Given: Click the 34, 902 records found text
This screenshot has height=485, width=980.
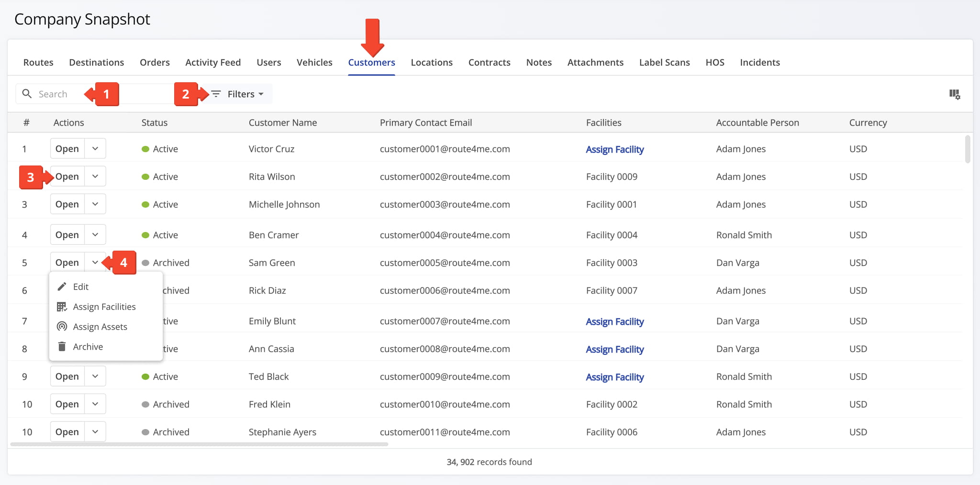Looking at the screenshot, I should click(x=489, y=462).
